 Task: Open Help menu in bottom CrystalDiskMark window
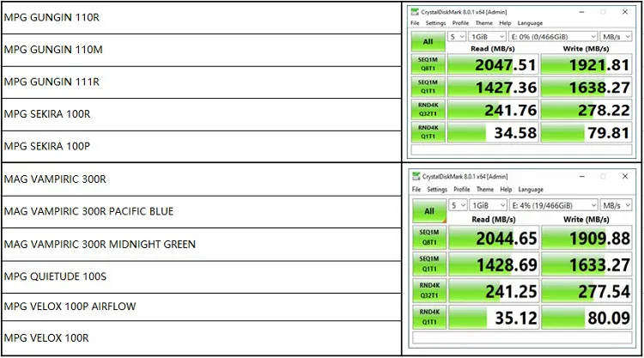506,189
